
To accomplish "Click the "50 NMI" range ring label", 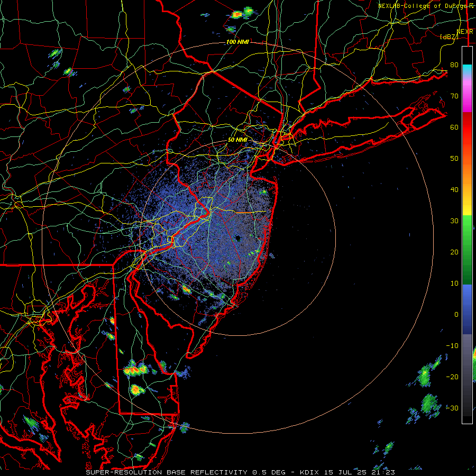I will [237, 140].
